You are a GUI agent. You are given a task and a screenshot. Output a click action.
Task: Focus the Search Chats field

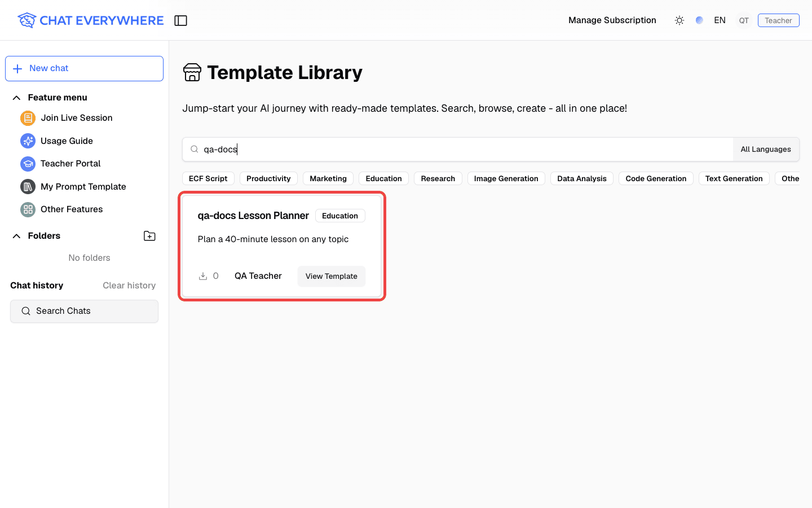pyautogui.click(x=84, y=311)
